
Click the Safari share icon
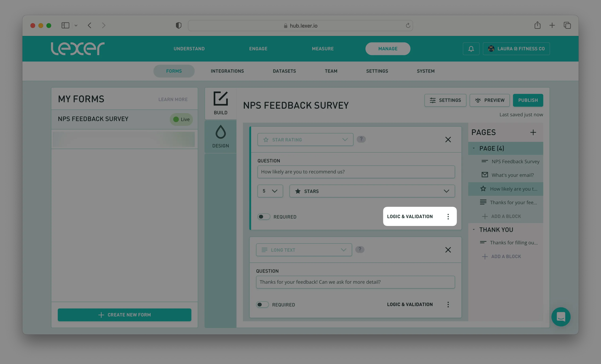[x=537, y=25]
